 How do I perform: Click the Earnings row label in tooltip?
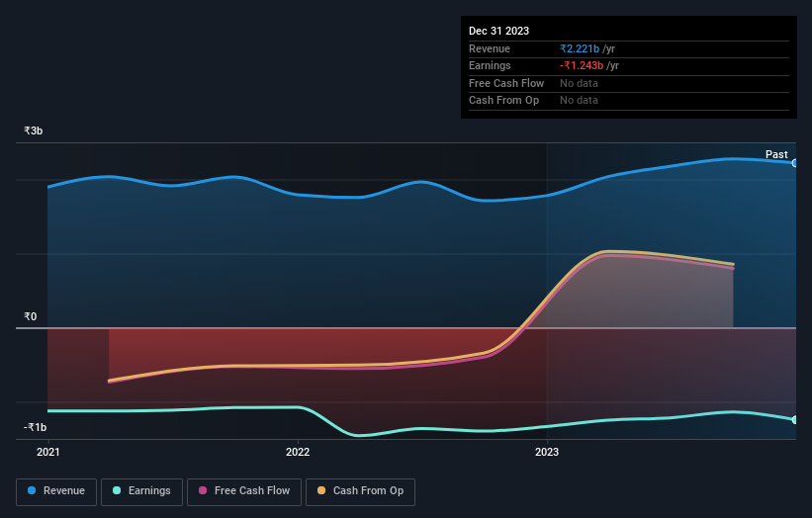point(490,65)
